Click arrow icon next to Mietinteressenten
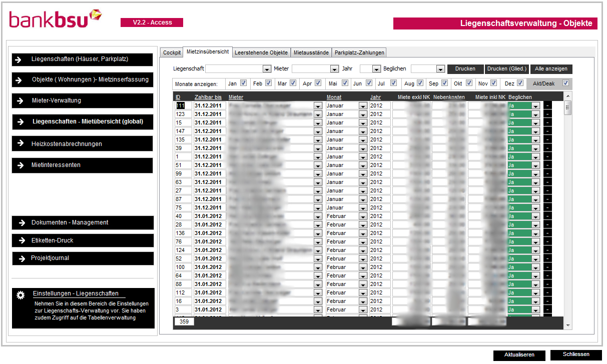607x364 pixels. pyautogui.click(x=20, y=165)
